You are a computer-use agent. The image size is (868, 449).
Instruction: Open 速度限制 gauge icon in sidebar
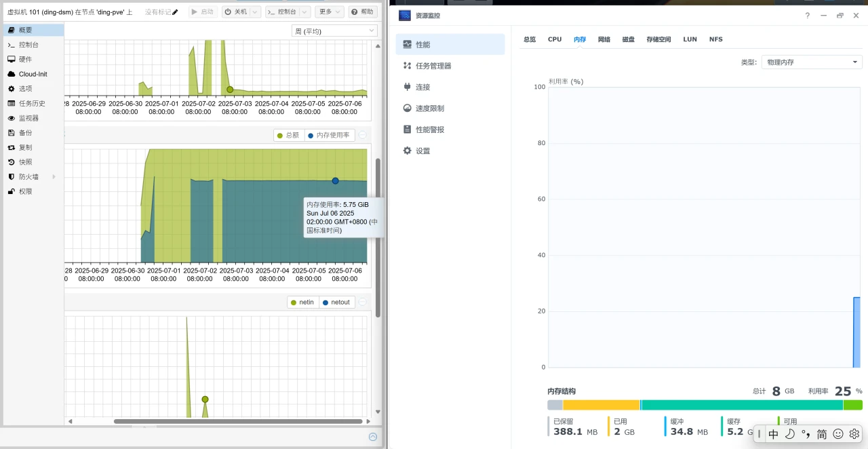407,109
